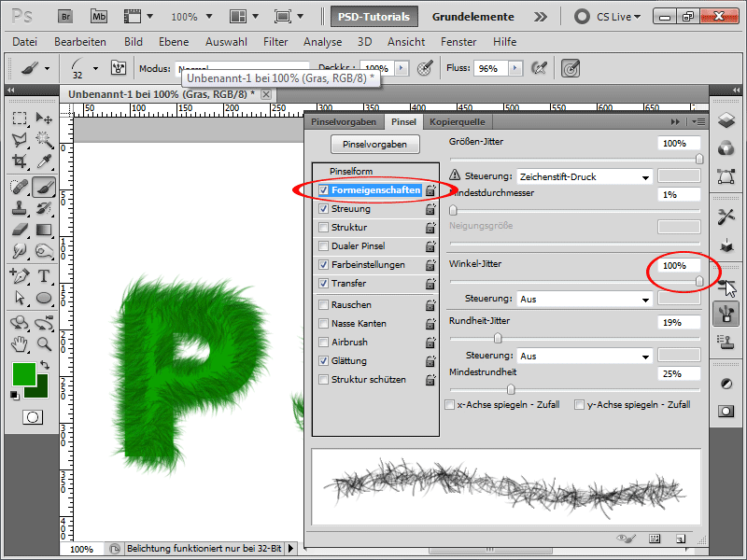
Task: Select the Ellipse shape tool
Action: [44, 298]
